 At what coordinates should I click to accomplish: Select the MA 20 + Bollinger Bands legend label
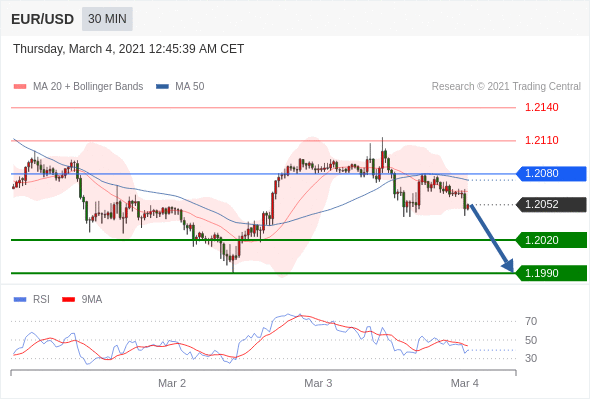click(x=88, y=87)
